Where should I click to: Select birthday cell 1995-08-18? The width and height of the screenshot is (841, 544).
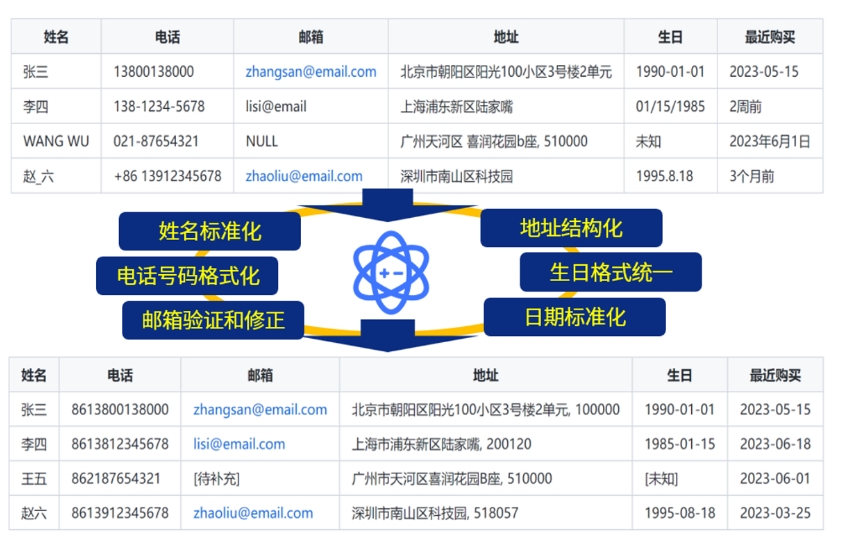click(x=680, y=513)
